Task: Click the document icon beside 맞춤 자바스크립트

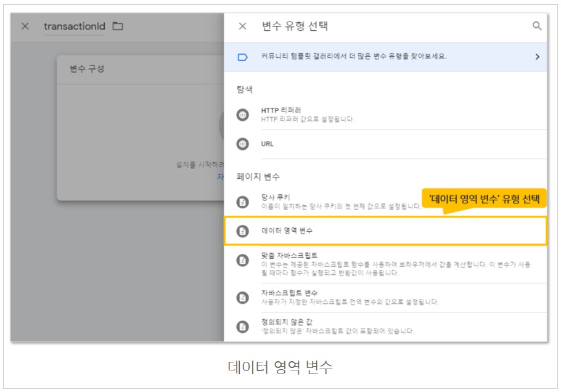Action: tap(242, 260)
